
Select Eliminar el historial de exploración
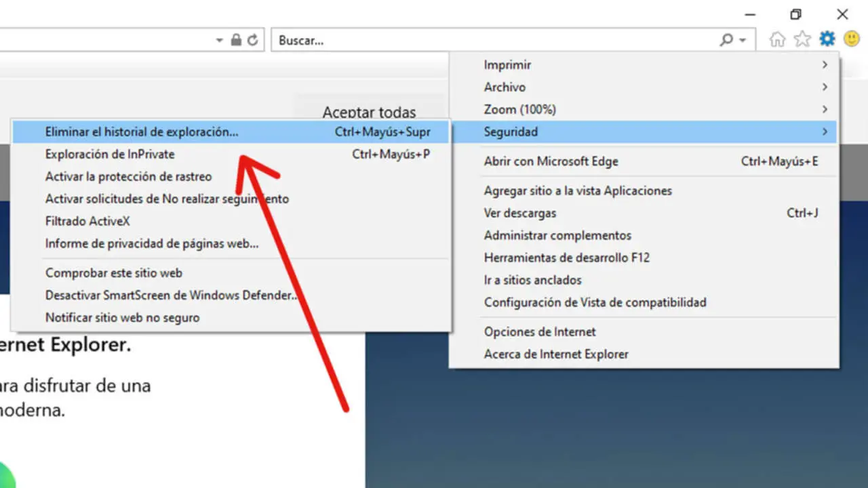[231, 132]
